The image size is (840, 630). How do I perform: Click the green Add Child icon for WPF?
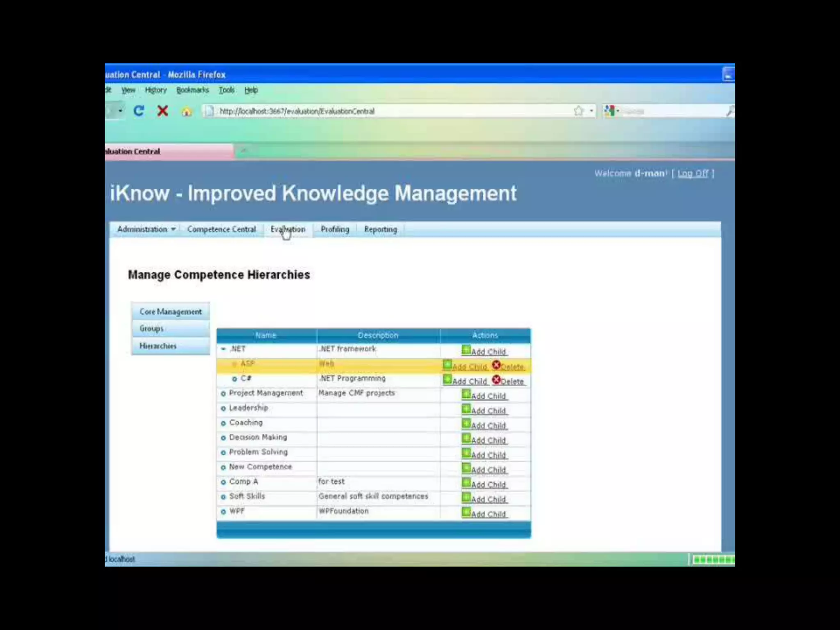[466, 512]
